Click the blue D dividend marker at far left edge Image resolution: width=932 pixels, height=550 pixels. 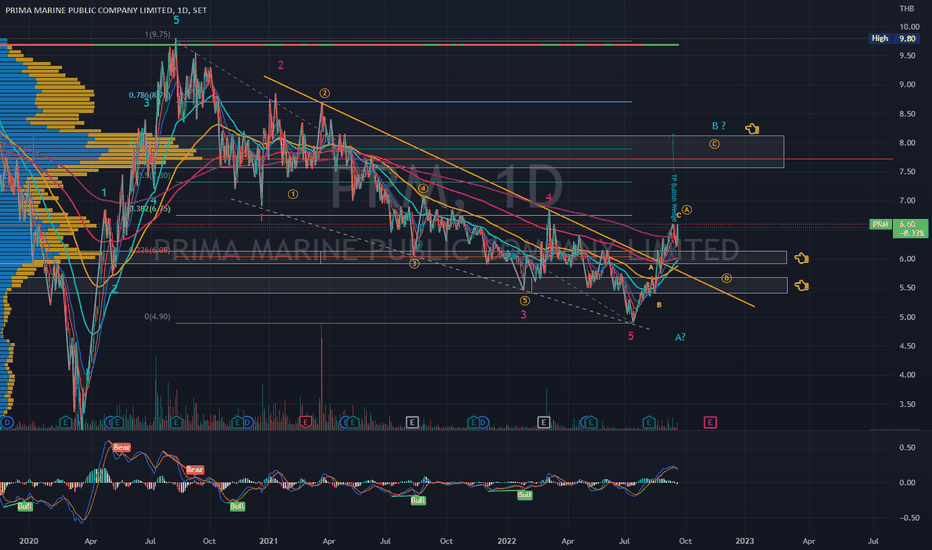point(7,422)
